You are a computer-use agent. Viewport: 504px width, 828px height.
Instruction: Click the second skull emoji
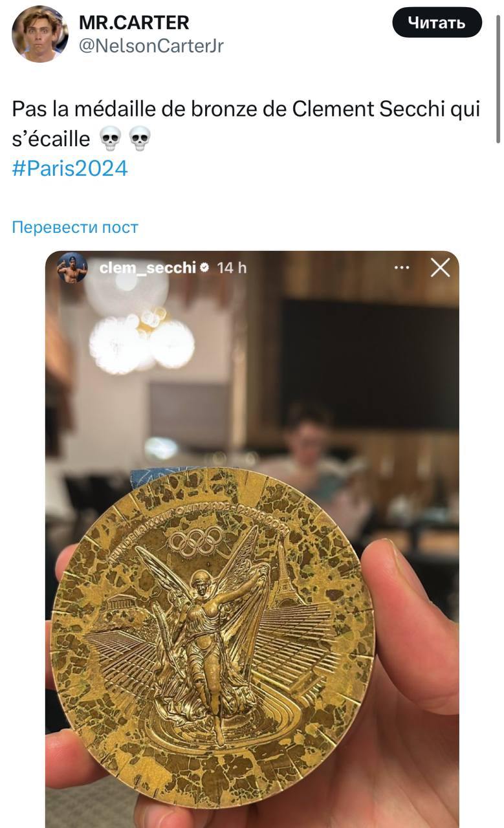pos(140,138)
